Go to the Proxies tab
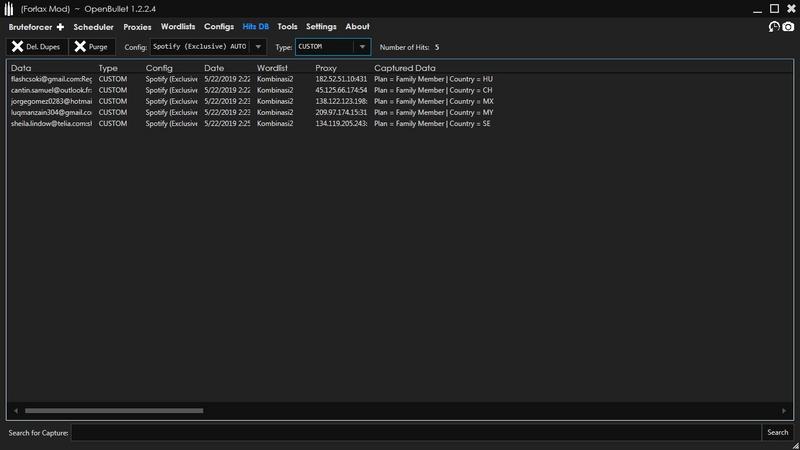Screen dimensions: 800x450 (137, 27)
